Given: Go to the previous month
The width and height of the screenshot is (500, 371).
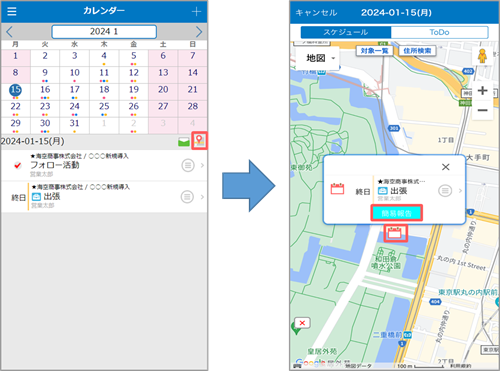Looking at the screenshot, I should click(9, 32).
